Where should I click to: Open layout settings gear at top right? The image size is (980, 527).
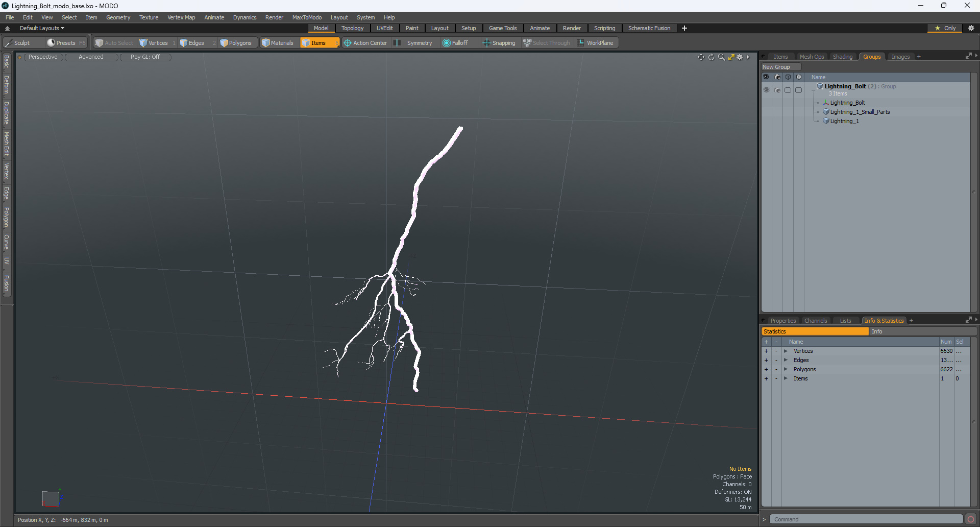(971, 28)
